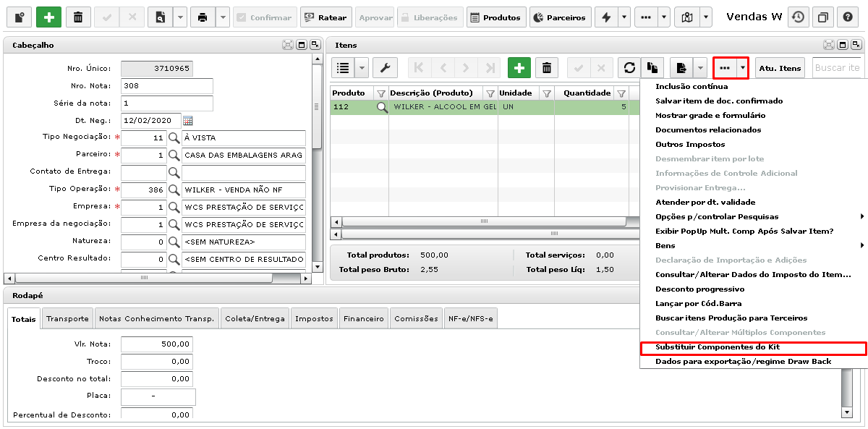The height and width of the screenshot is (429, 868).
Task: Click the green add new record button in main toolbar
Action: [48, 17]
